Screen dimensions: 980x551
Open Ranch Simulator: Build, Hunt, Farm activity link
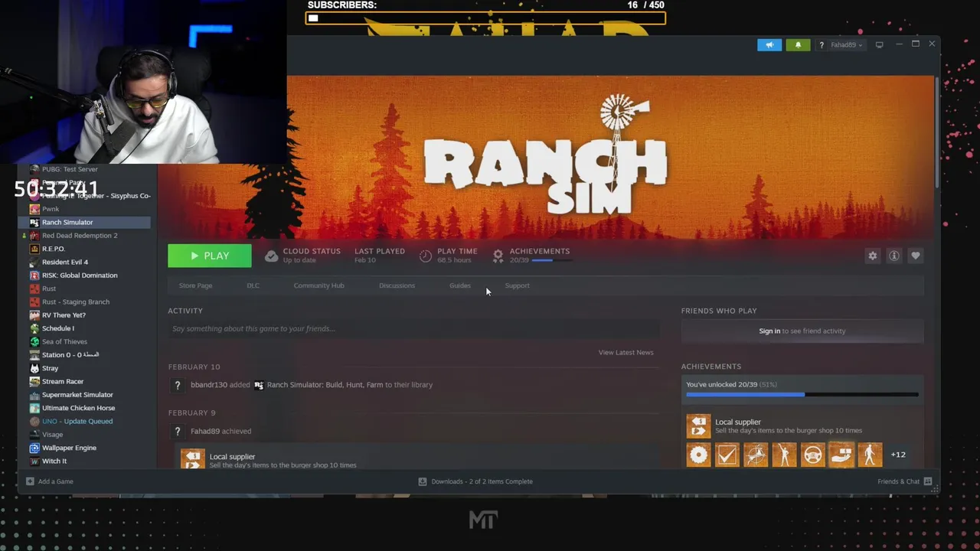click(x=325, y=385)
